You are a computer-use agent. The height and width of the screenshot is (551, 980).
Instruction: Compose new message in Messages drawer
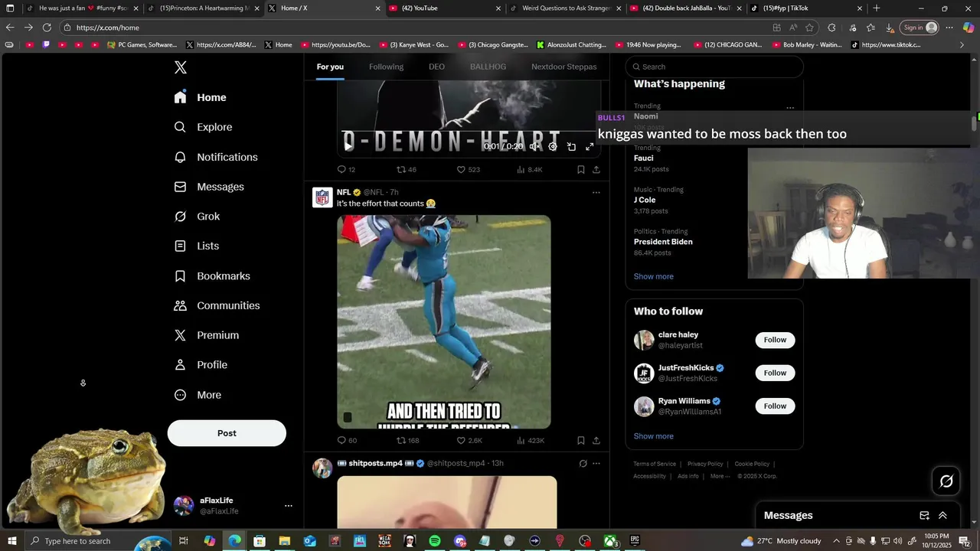[924, 516]
